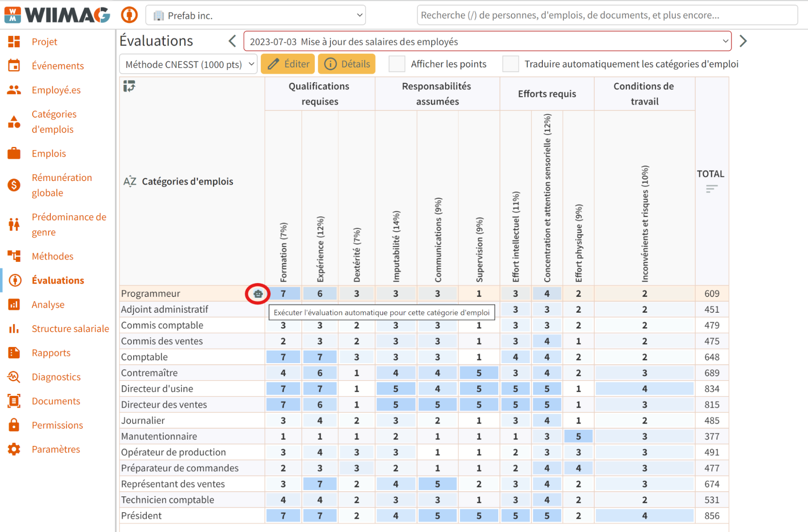Open the Projet sidebar icon

14,42
